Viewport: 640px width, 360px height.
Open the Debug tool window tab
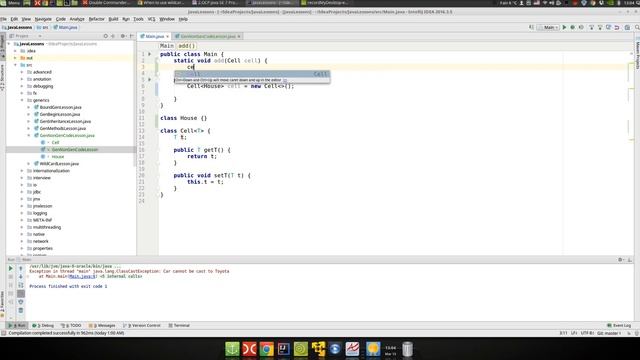(x=43, y=325)
